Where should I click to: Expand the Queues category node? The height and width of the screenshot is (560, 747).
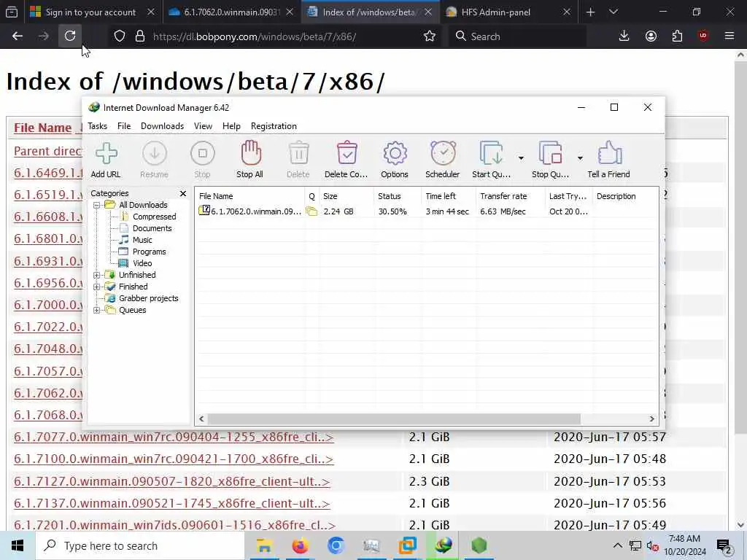tap(97, 310)
